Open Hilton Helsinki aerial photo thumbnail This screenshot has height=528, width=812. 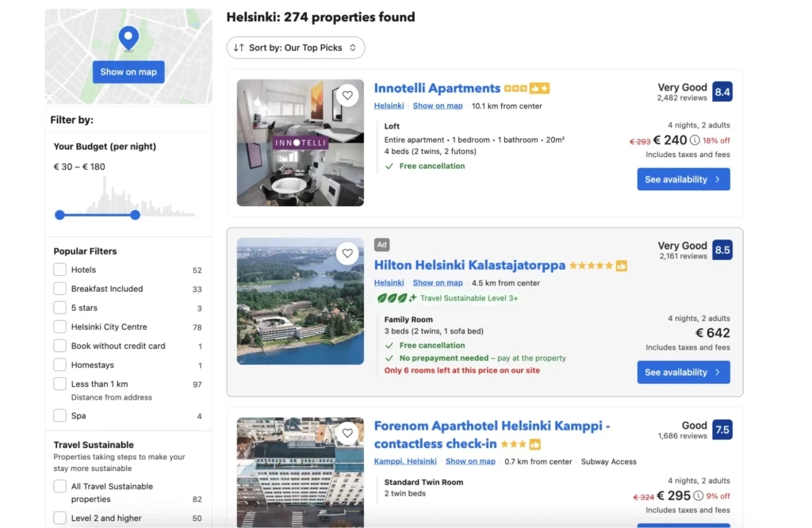coord(301,301)
